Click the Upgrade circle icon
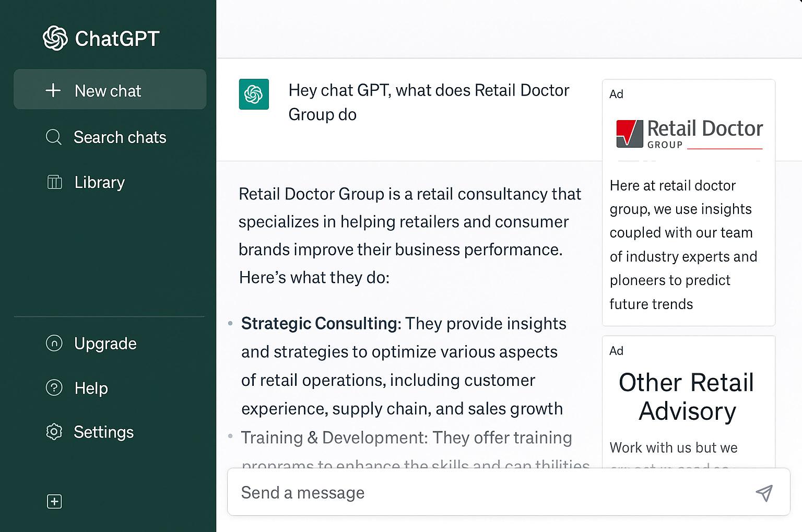Screen dimensions: 802x532 click(54, 344)
